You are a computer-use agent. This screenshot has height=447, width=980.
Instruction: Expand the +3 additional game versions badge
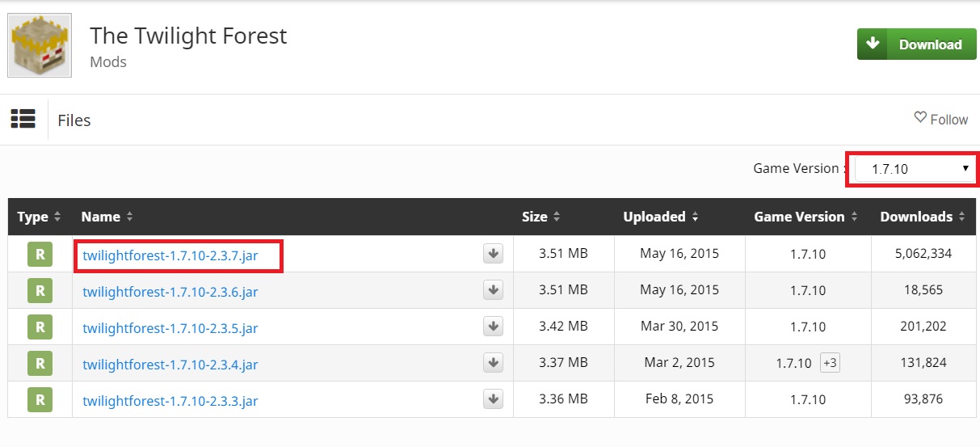tap(830, 363)
